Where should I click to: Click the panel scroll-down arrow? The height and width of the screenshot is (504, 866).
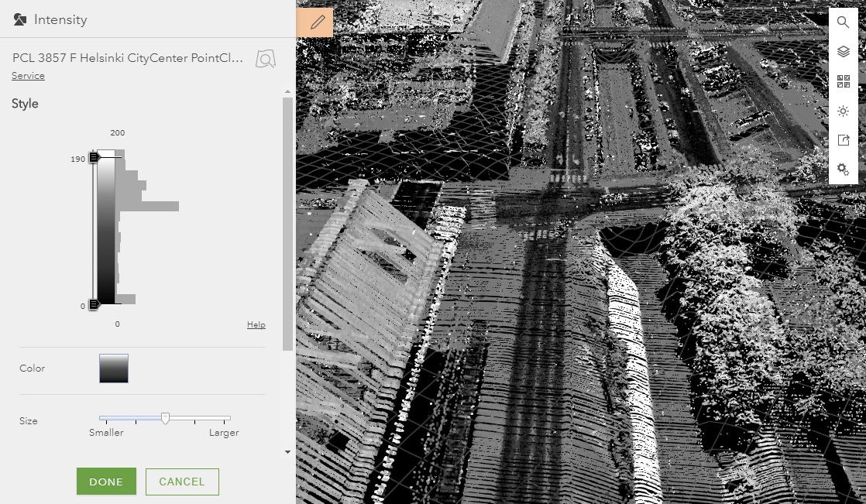click(287, 452)
